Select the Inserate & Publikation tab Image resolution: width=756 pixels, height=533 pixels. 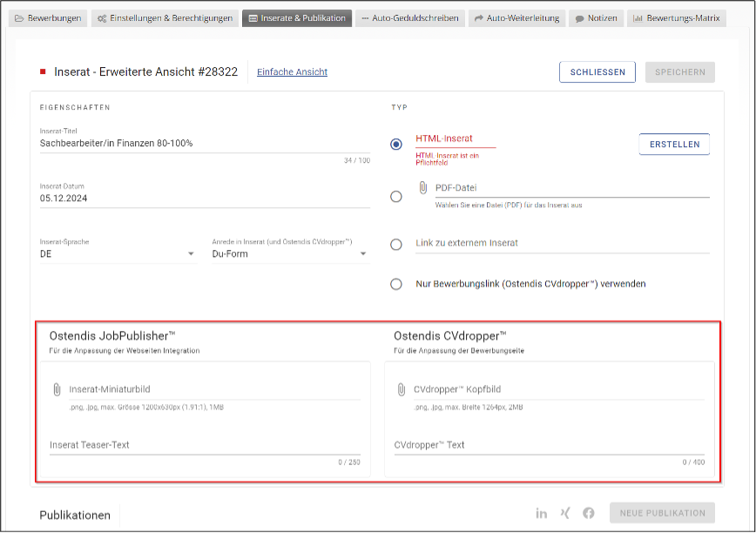point(297,18)
